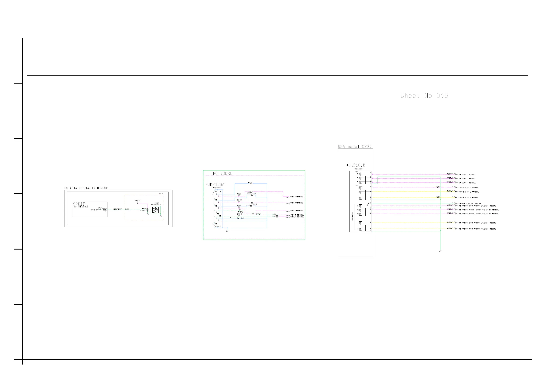Click the top resistor in PC MODEL block
Screen dimensions: 555x392
click(x=251, y=184)
